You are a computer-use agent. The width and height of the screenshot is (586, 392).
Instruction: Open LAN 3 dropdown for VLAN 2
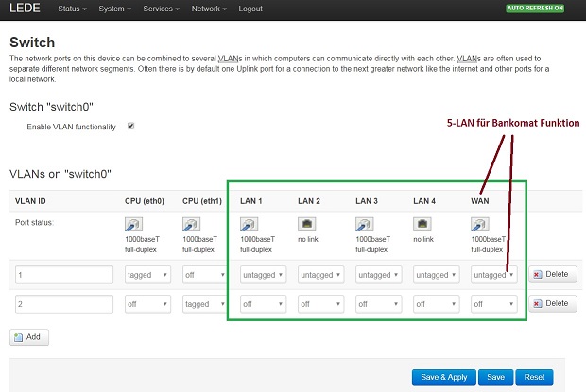coord(379,304)
